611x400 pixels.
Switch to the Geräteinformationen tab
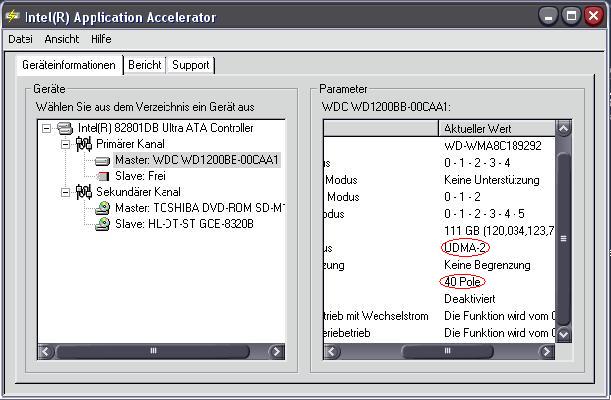69,65
